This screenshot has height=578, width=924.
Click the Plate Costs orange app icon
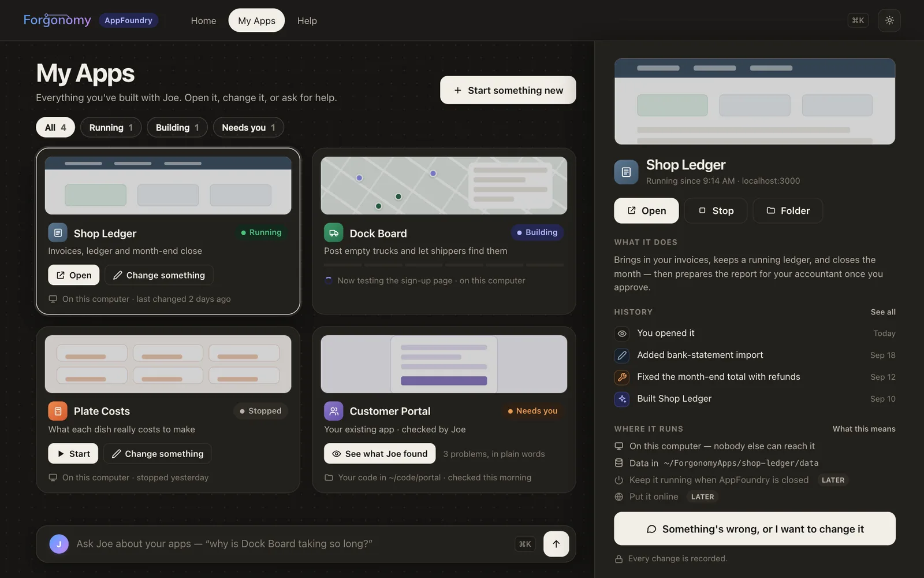point(58,411)
